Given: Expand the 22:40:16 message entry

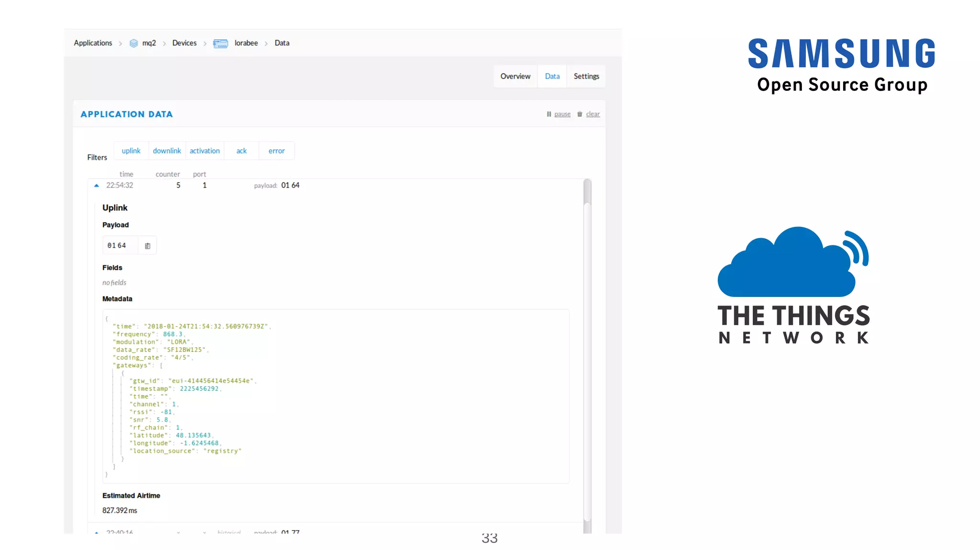Looking at the screenshot, I should 97,532.
